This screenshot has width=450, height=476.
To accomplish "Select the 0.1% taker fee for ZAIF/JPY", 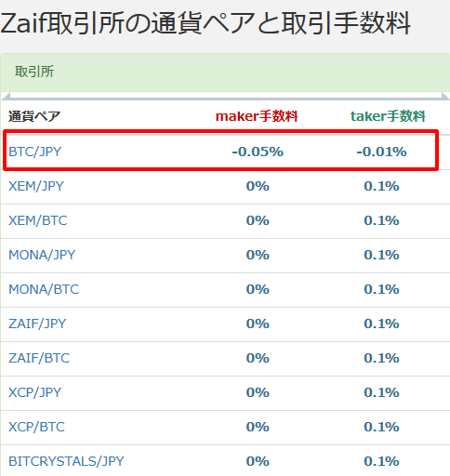I will 381,324.
